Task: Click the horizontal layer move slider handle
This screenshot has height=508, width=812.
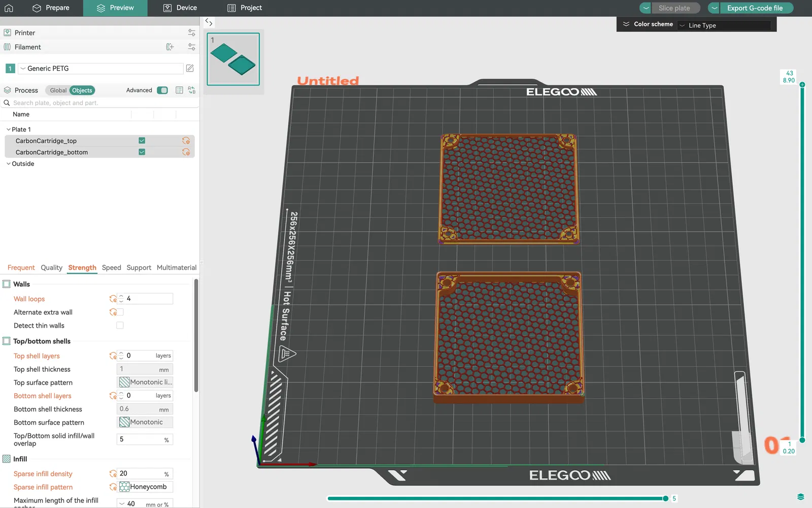Action: pyautogui.click(x=665, y=498)
